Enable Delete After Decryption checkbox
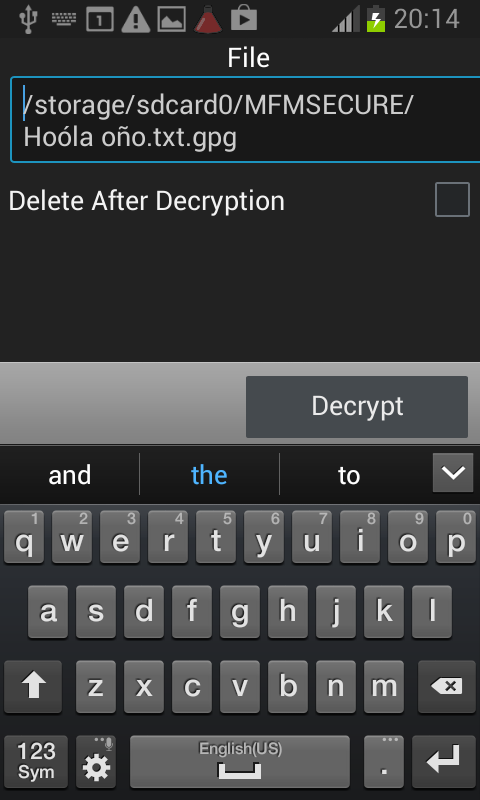The image size is (480, 800). tap(452, 199)
